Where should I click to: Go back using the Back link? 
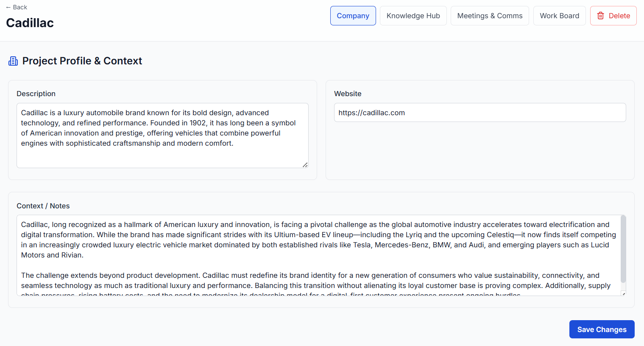[17, 7]
